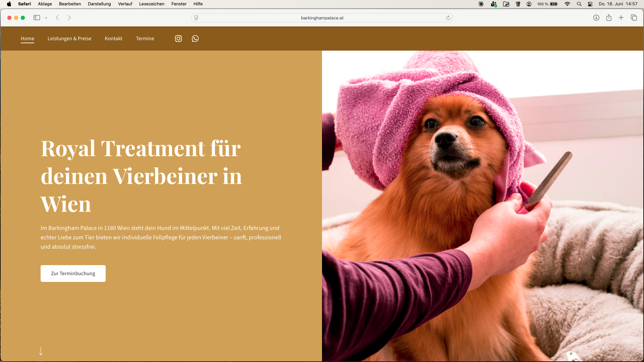Click the Zur Terminbuchung button
Screen dimensions: 644x362
[73, 274]
